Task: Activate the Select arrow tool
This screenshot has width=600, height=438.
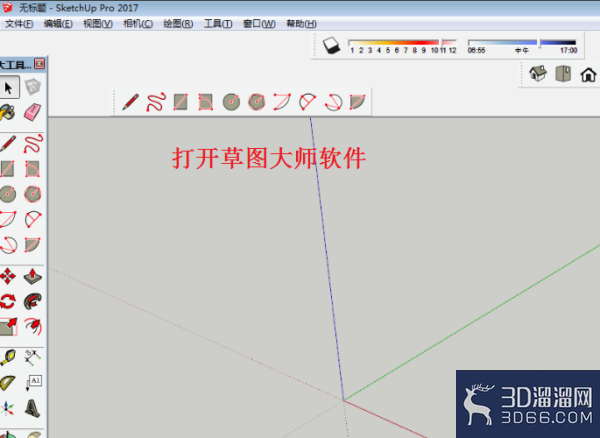Action: coord(8,88)
